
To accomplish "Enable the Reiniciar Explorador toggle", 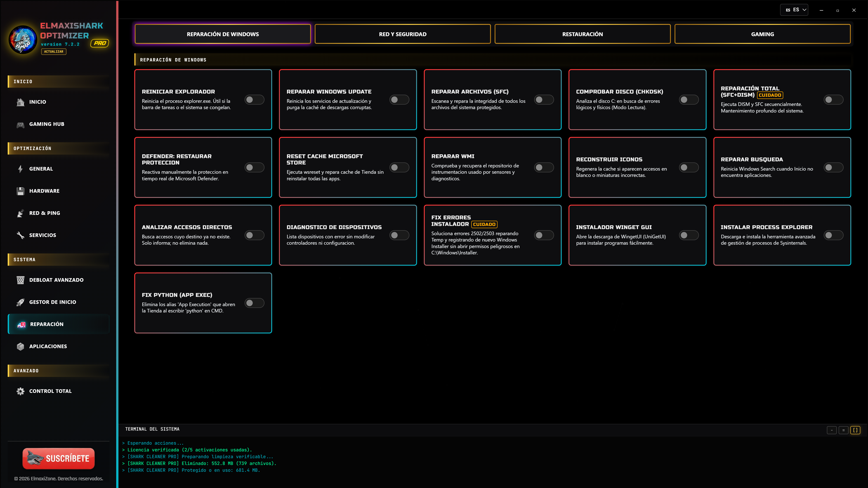I will coord(254,100).
